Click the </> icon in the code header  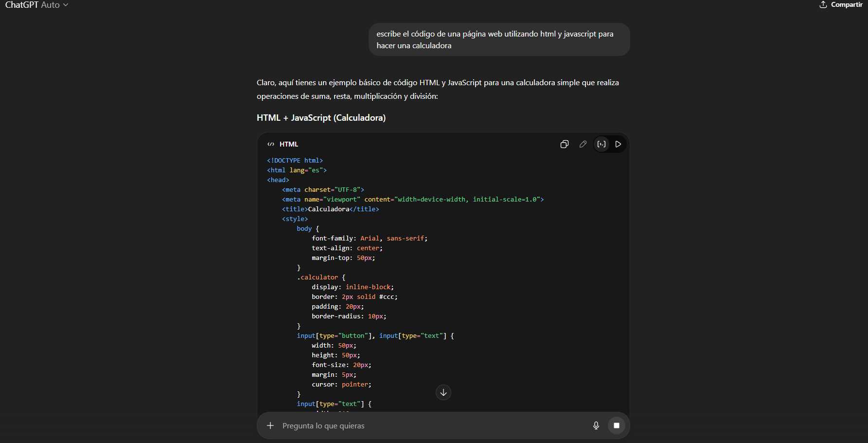click(x=271, y=144)
